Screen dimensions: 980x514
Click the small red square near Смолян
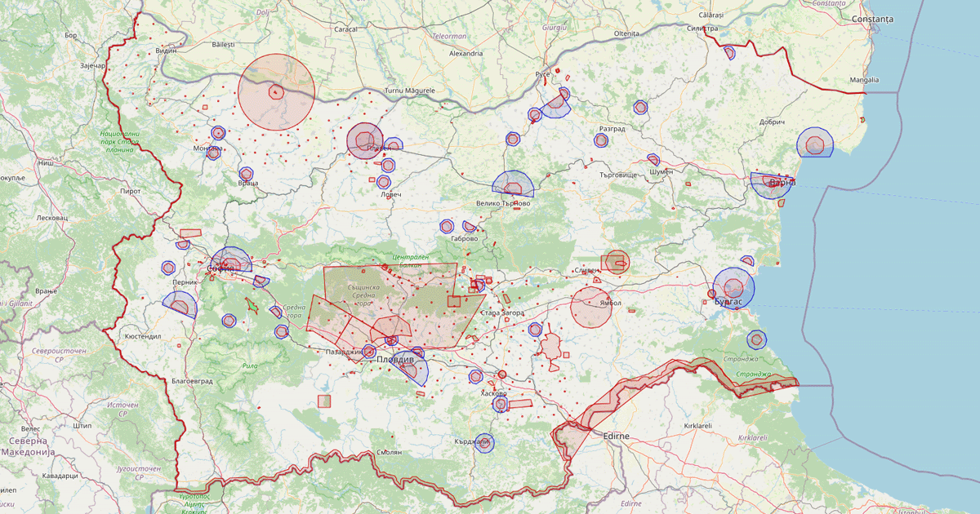coord(323,402)
